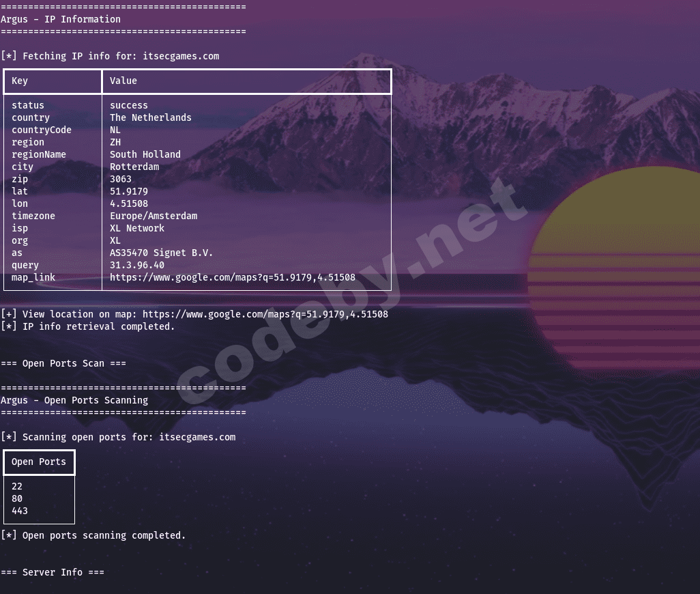Viewport: 700px width, 594px height.
Task: Select the longitude value '4.51508' in table
Action: (x=129, y=203)
